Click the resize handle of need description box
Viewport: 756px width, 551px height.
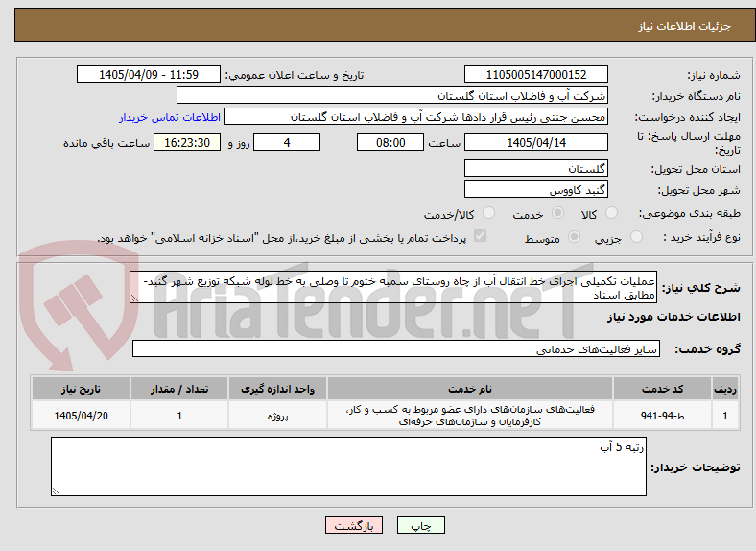[x=134, y=299]
